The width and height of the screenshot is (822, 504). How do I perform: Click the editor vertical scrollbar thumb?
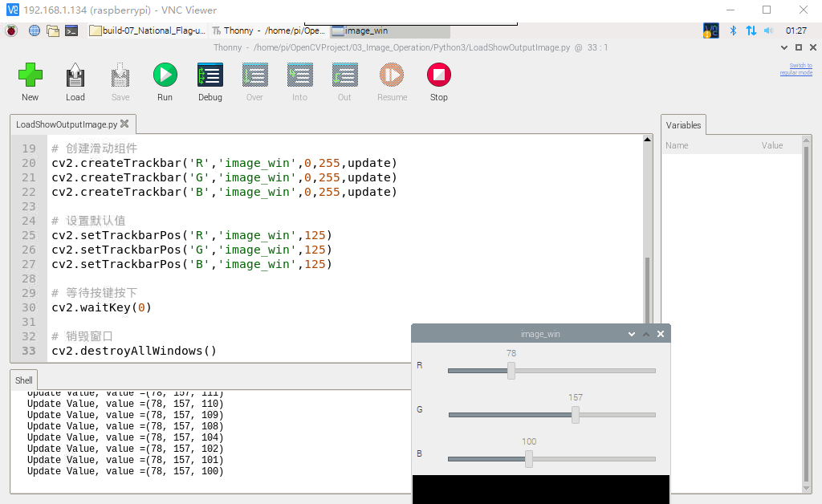tap(648, 291)
